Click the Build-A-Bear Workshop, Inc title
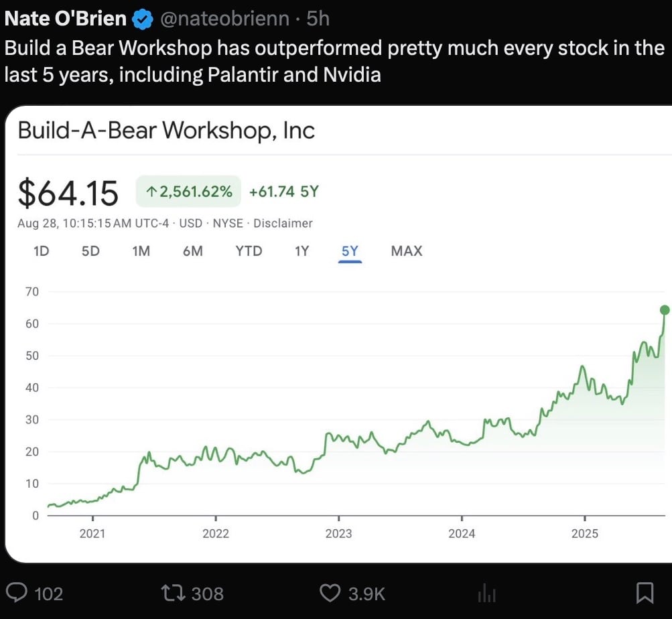This screenshot has width=672, height=619. (x=166, y=129)
